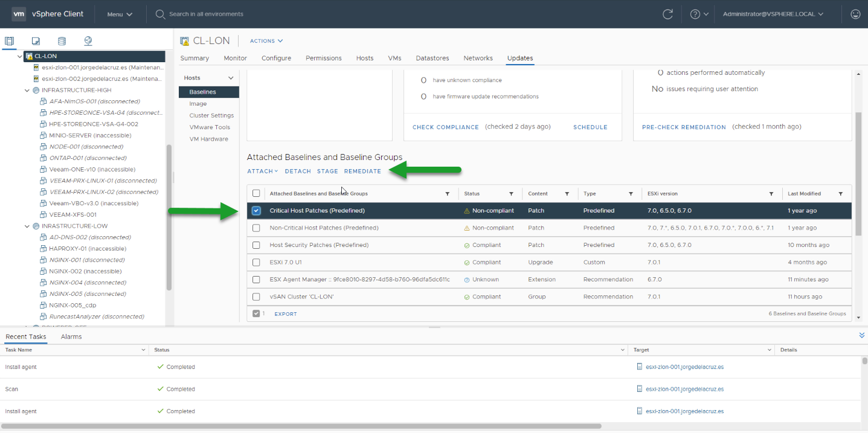Switch to the Datastores tab
Viewport: 868px width, 433px height.
pos(432,58)
